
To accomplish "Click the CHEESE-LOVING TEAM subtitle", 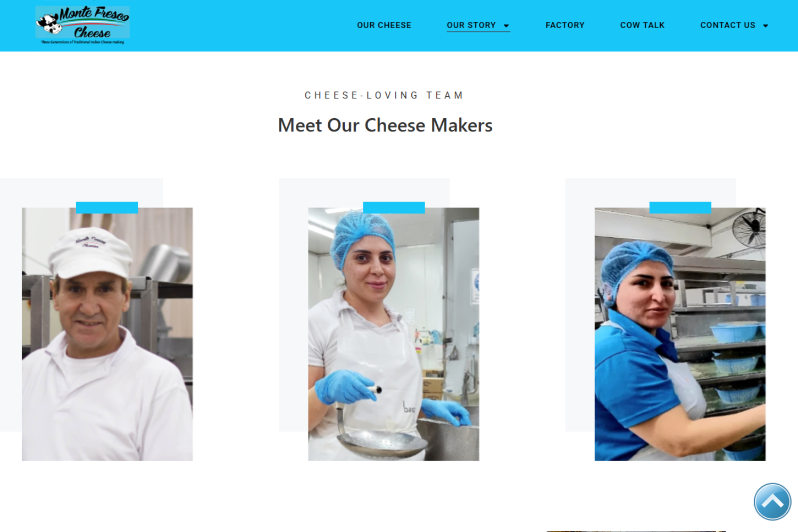I will click(x=384, y=95).
